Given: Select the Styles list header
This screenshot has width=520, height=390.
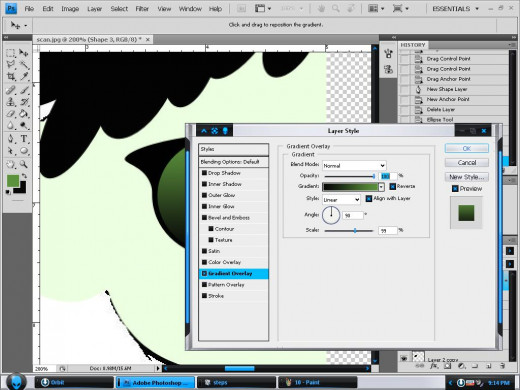Looking at the screenshot, I should tap(233, 149).
